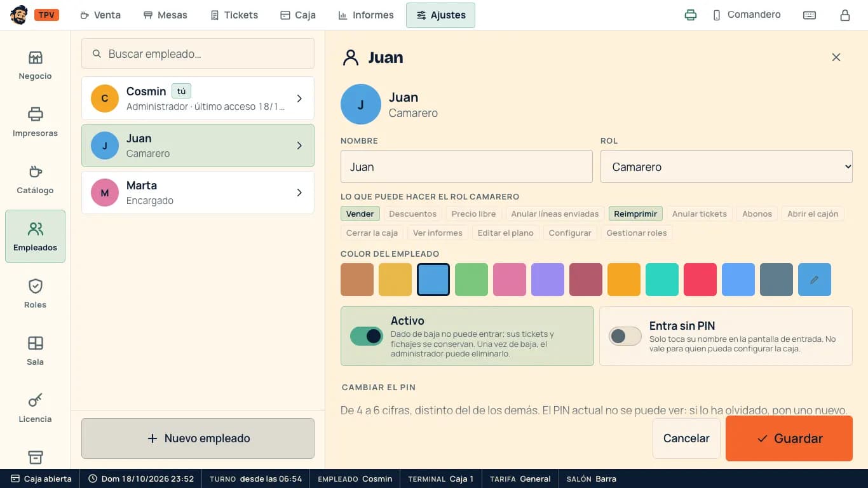Viewport: 868px width, 488px height.
Task: Toggle the Vender permission chip
Action: 360,214
